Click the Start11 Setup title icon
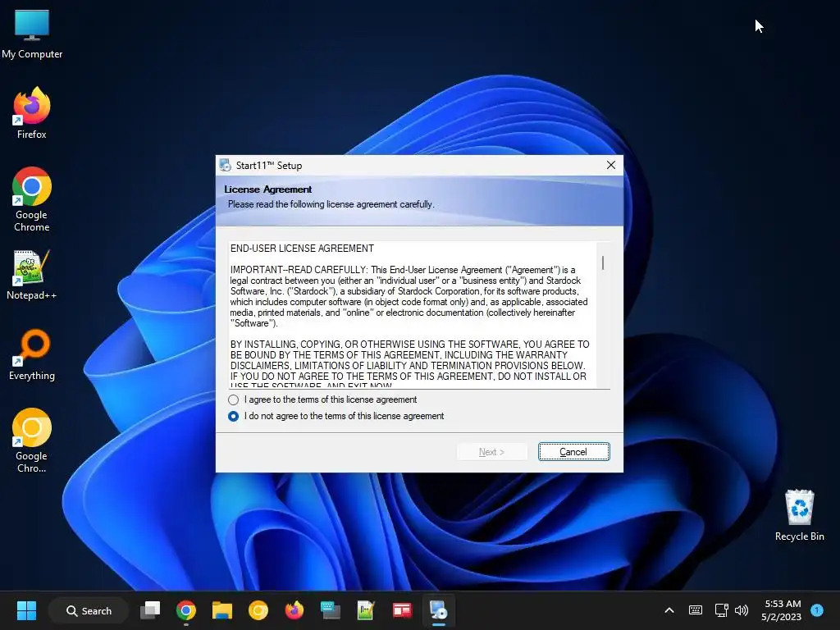The image size is (840, 630). click(x=225, y=165)
